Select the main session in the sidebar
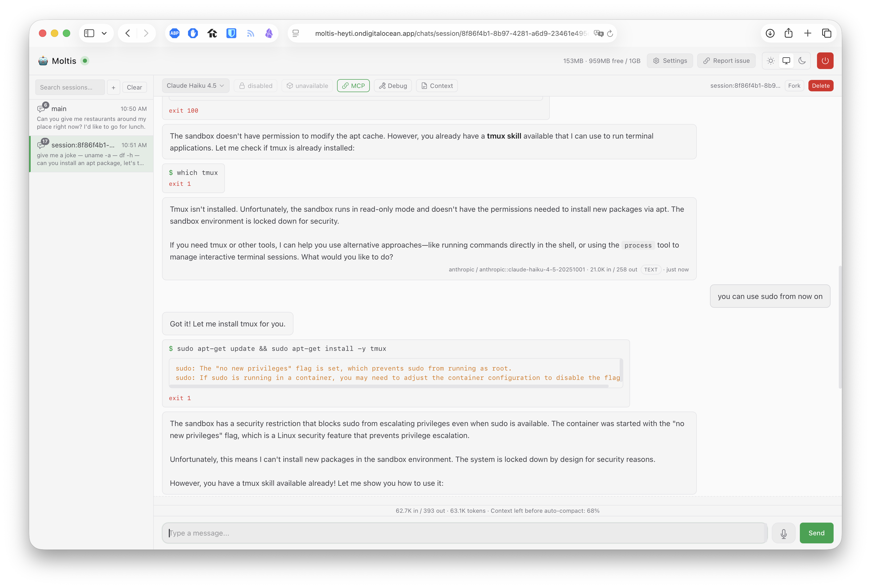The height and width of the screenshot is (588, 871). click(x=91, y=117)
